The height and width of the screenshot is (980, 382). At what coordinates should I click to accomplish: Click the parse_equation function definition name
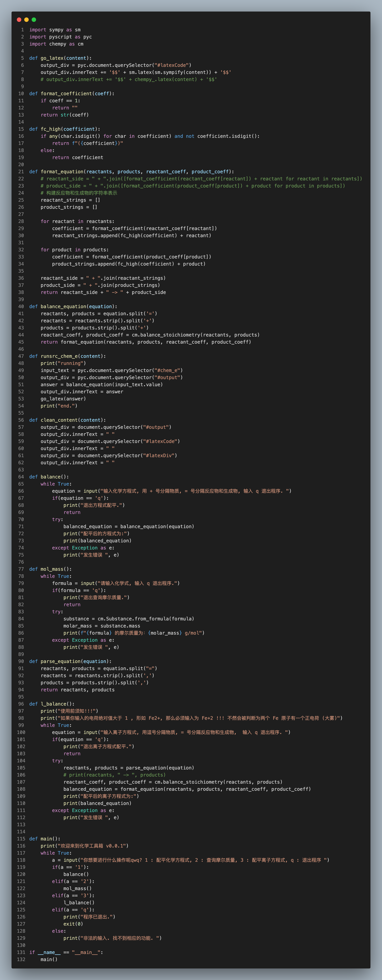(x=60, y=661)
